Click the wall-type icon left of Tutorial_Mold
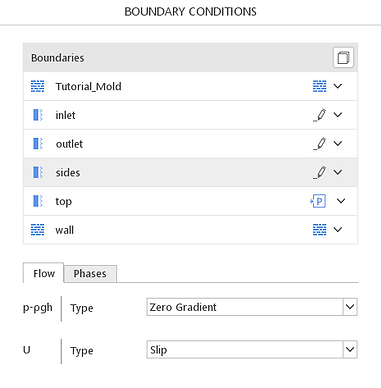The height and width of the screenshot is (388, 381). click(x=37, y=86)
